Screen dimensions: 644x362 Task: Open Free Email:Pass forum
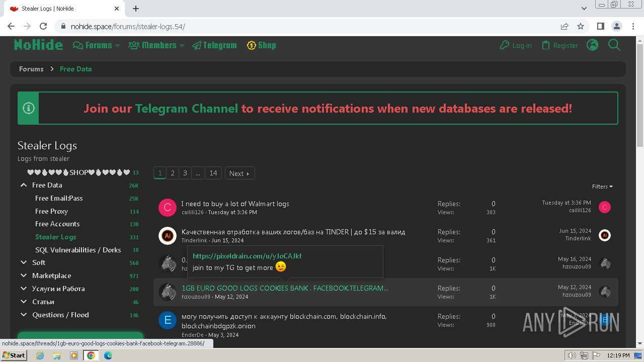tap(59, 198)
